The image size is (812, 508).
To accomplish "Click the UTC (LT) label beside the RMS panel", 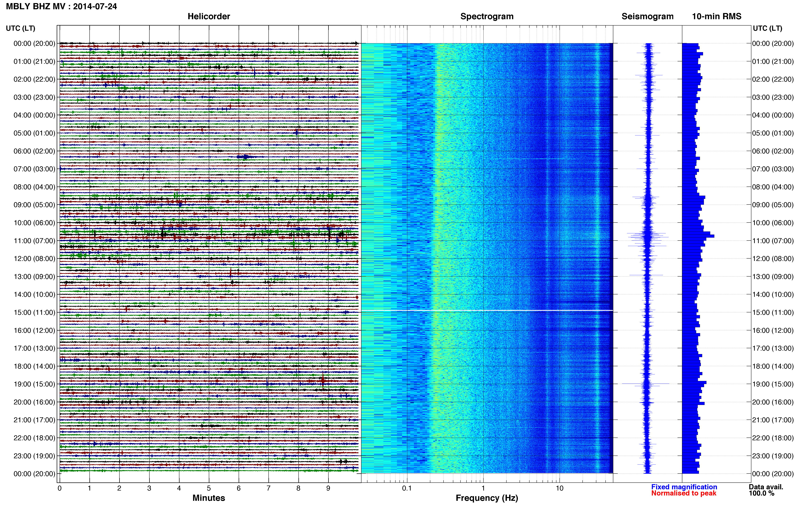I will pos(767,28).
